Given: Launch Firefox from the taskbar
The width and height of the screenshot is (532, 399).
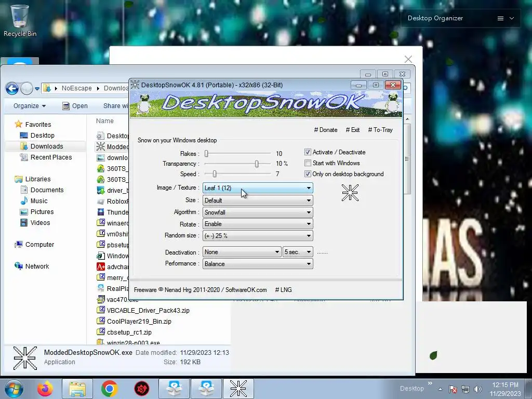Looking at the screenshot, I should [45, 389].
